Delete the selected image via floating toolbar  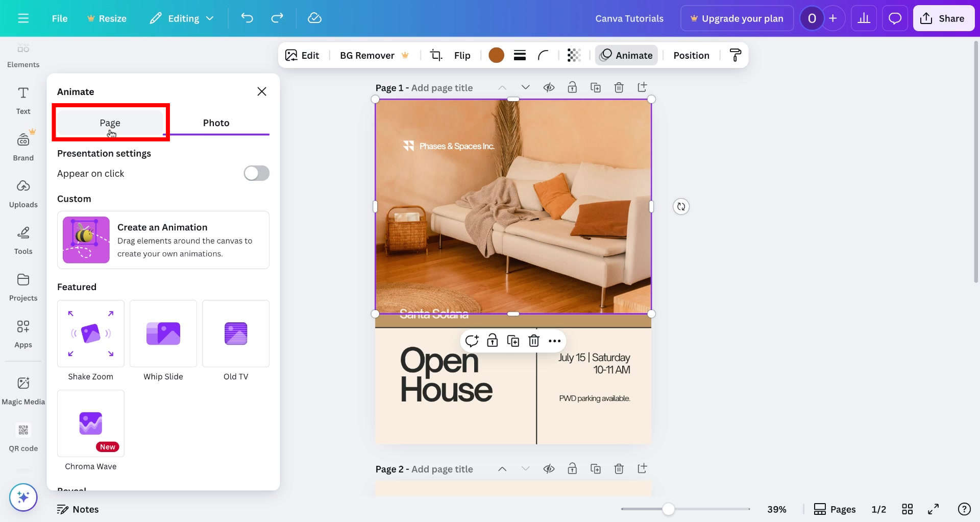[534, 341]
